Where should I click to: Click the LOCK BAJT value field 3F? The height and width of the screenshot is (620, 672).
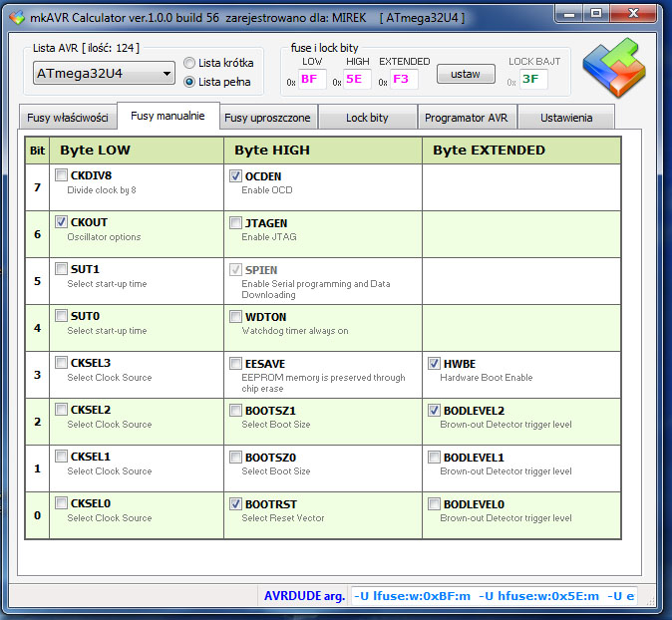click(x=533, y=80)
